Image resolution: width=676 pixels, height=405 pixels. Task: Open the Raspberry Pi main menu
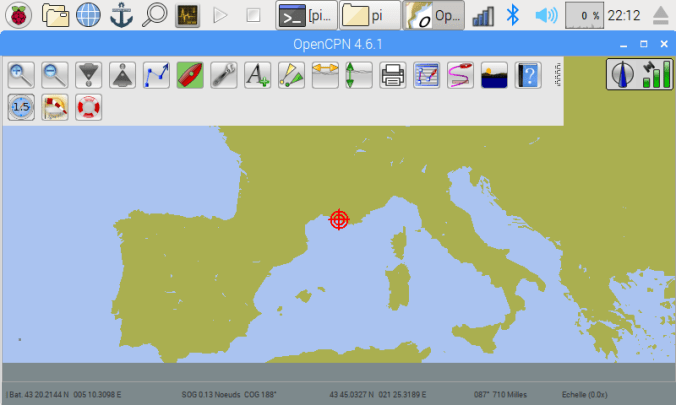coord(20,15)
